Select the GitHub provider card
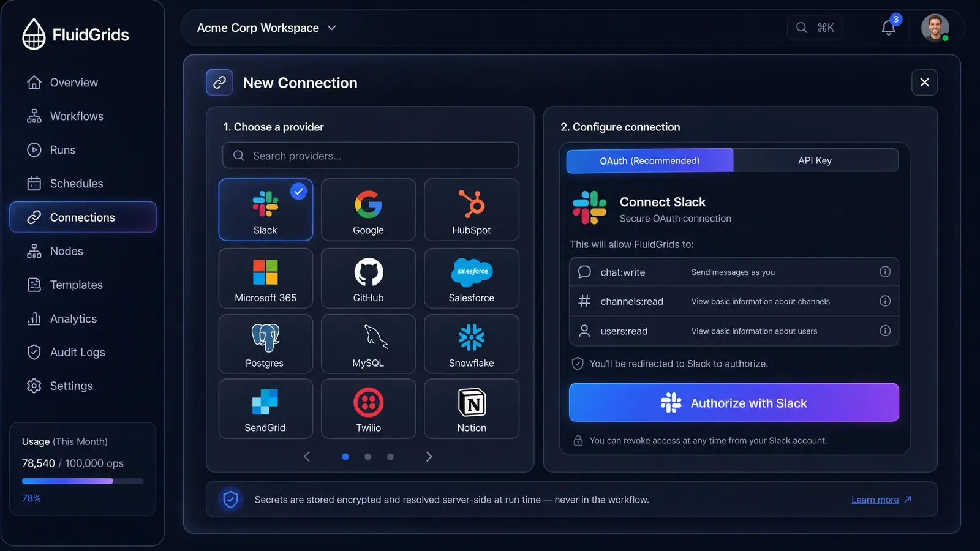Image resolution: width=980 pixels, height=551 pixels. tap(368, 278)
